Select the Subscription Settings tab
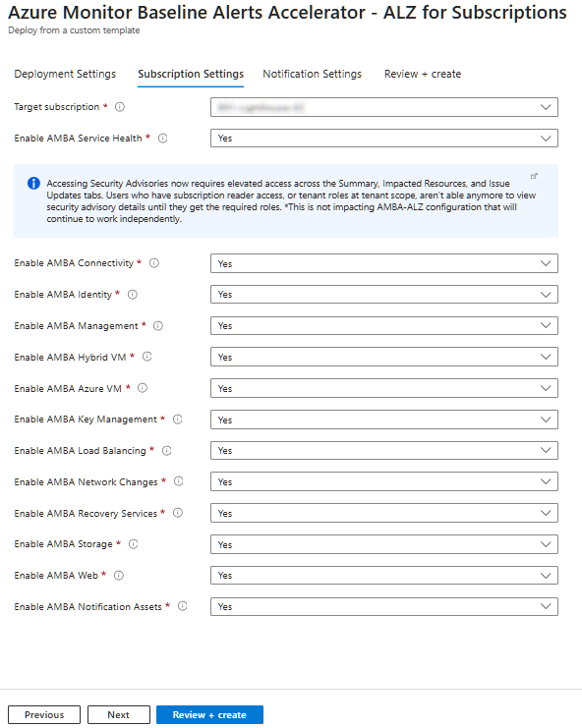 tap(191, 74)
